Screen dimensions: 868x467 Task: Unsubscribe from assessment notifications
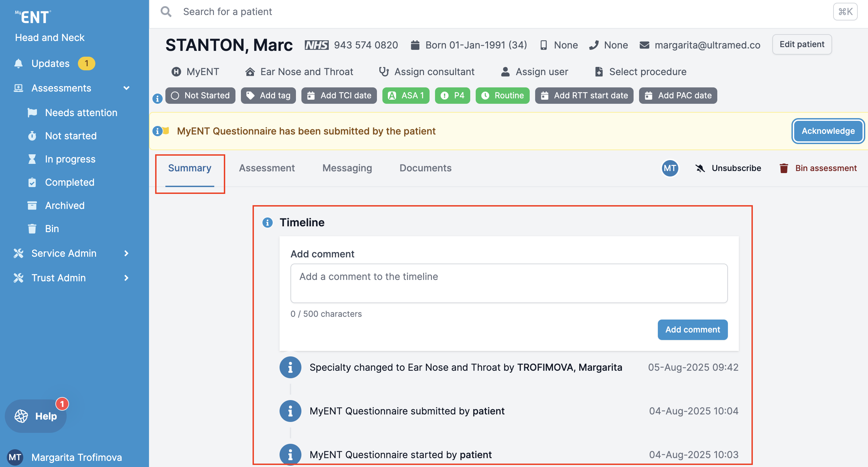[x=729, y=168]
